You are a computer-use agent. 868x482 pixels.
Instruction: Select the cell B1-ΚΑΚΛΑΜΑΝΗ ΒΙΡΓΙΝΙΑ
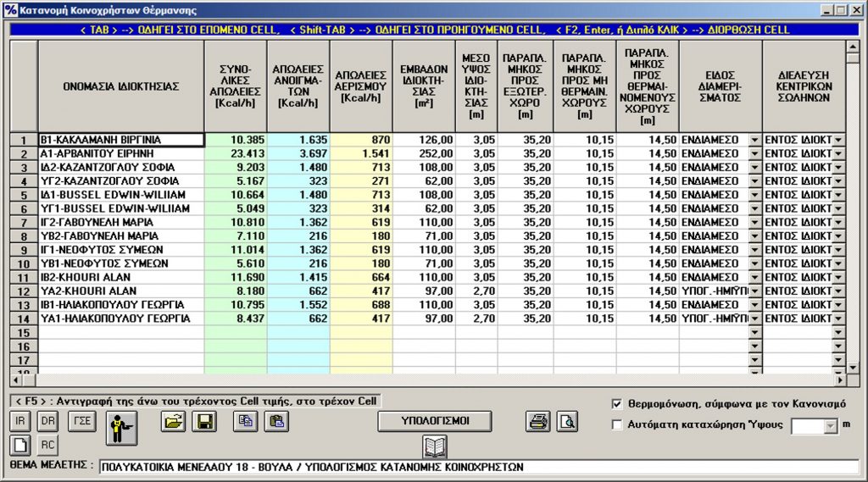(120, 140)
